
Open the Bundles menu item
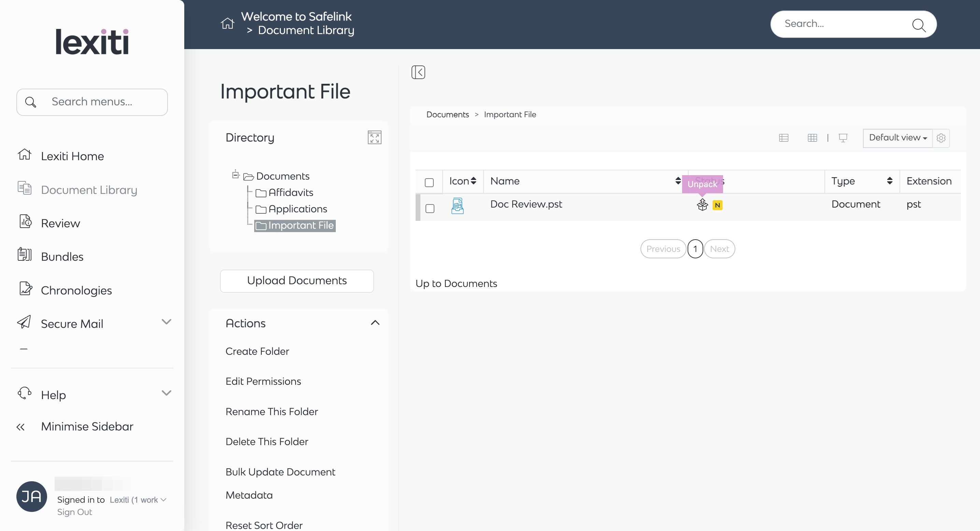coord(62,257)
